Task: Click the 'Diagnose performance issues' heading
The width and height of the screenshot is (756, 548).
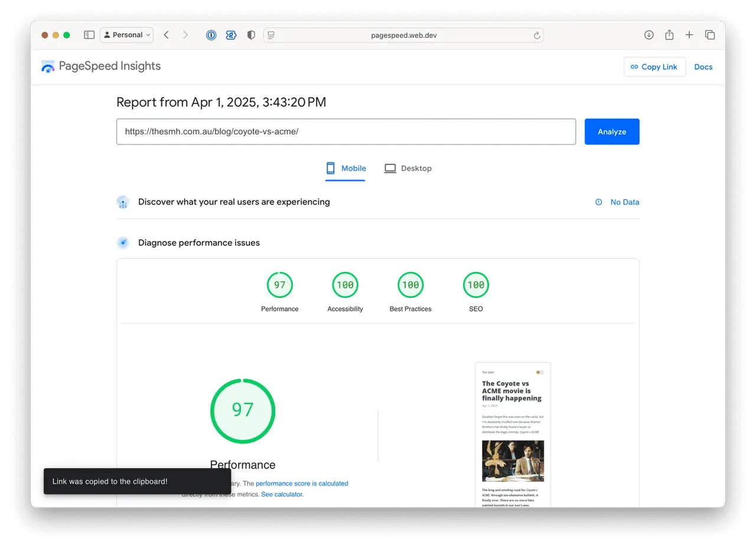Action: pos(199,242)
